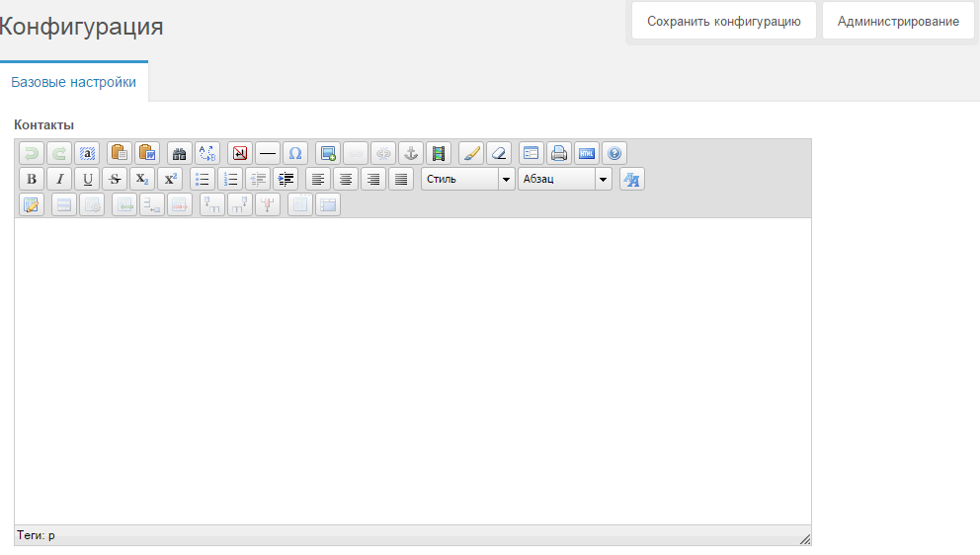The height and width of the screenshot is (555, 980).
Task: Toggle superscript formatting
Action: [x=169, y=180]
